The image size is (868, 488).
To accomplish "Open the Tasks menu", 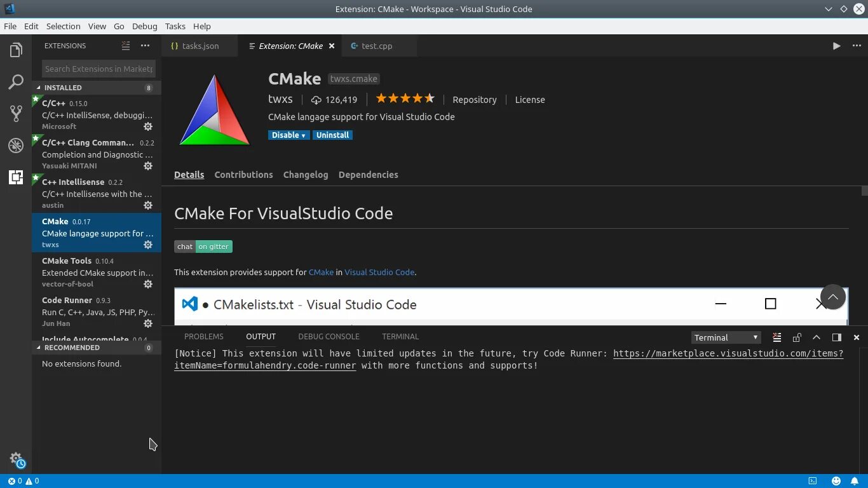I will click(x=175, y=26).
